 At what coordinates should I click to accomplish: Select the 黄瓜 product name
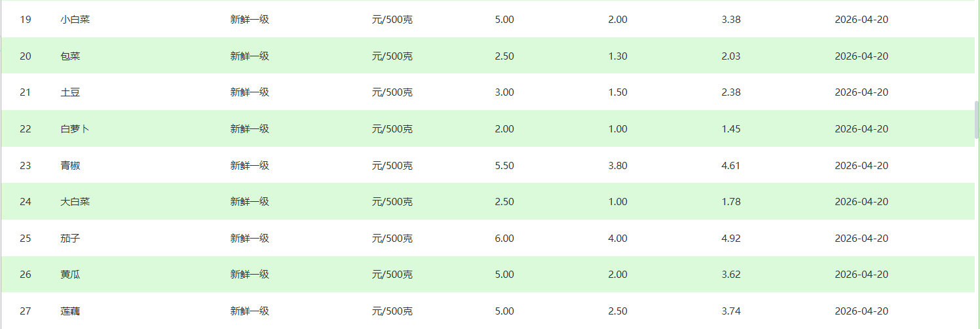[70, 275]
